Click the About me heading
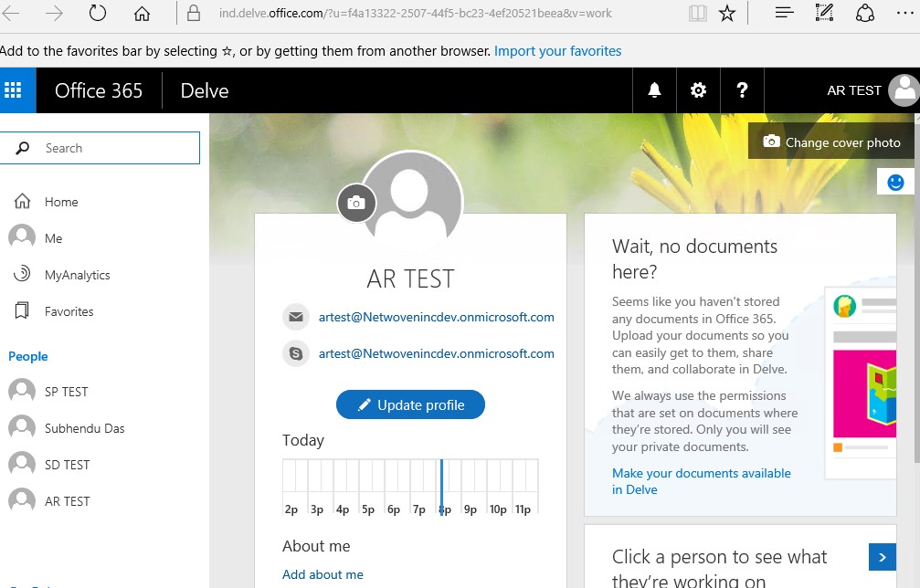 [316, 546]
